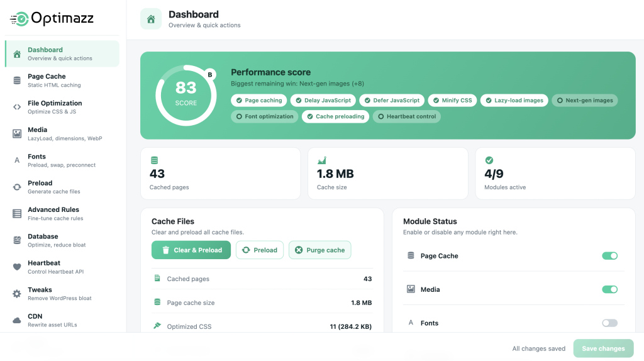Screen dimensions: 644x361
Task: Click the Fonts A icon in Module Status
Action: pyautogui.click(x=411, y=323)
